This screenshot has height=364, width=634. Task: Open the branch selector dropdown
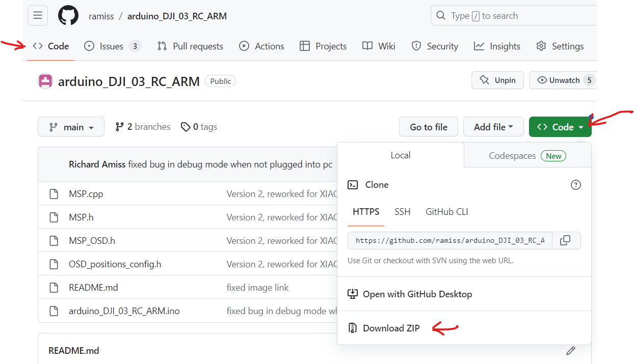[x=71, y=126]
